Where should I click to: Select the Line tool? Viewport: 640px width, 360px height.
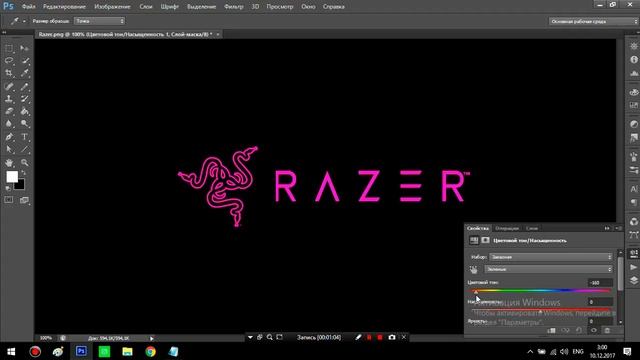[x=24, y=149]
